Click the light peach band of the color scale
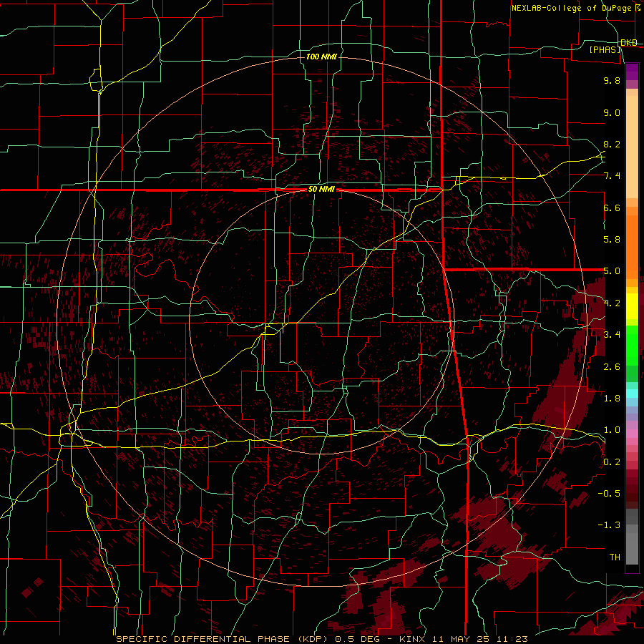 pos(632,147)
